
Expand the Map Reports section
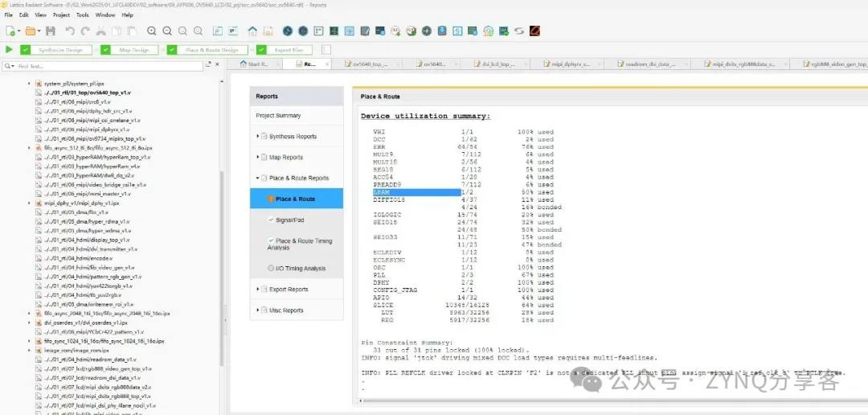click(x=258, y=158)
